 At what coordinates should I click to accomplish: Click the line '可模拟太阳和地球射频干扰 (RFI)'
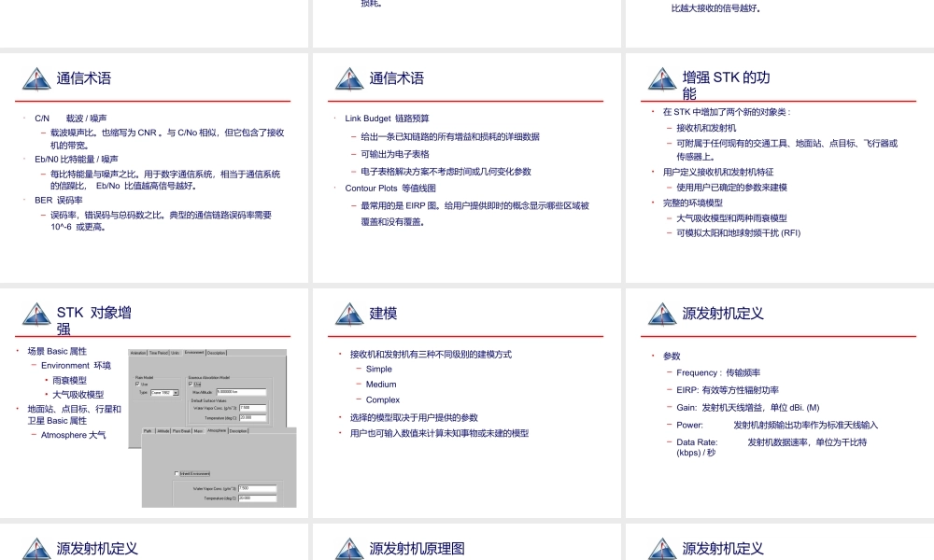pyautogui.click(x=739, y=233)
